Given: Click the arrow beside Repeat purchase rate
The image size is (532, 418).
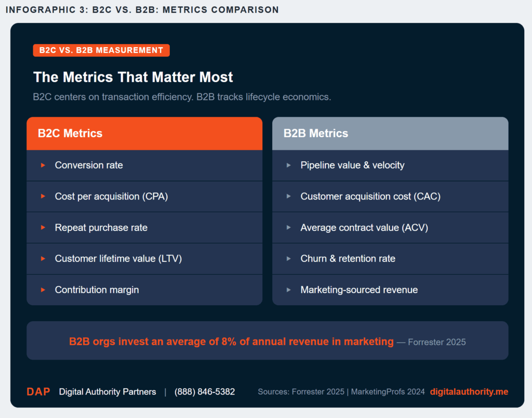Looking at the screenshot, I should pyautogui.click(x=43, y=228).
